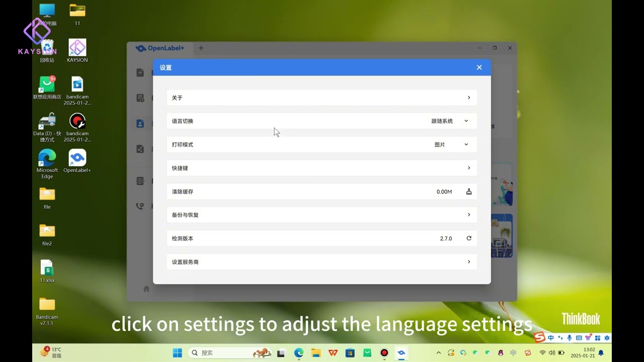The height and width of the screenshot is (362, 644).
Task: Open the 此电脑 desktop icon
Action: 47,14
